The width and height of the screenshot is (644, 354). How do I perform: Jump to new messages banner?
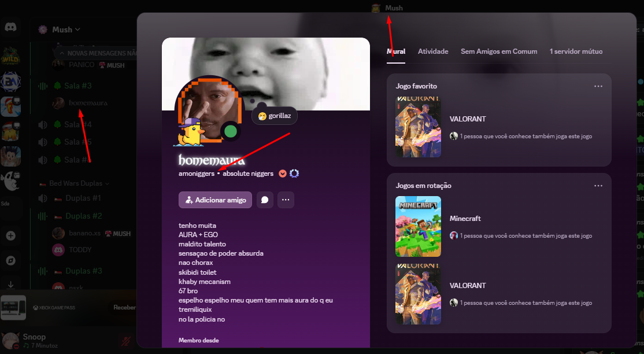[x=96, y=53]
